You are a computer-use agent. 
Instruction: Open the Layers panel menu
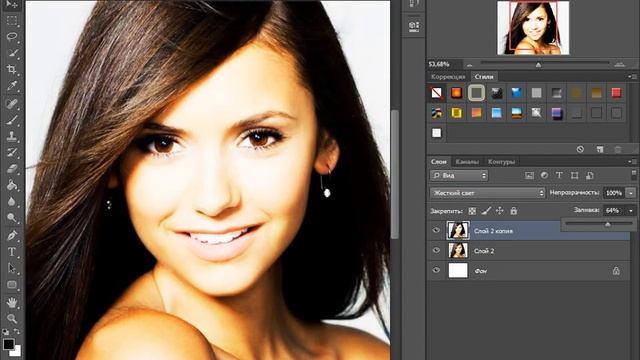pyautogui.click(x=633, y=162)
